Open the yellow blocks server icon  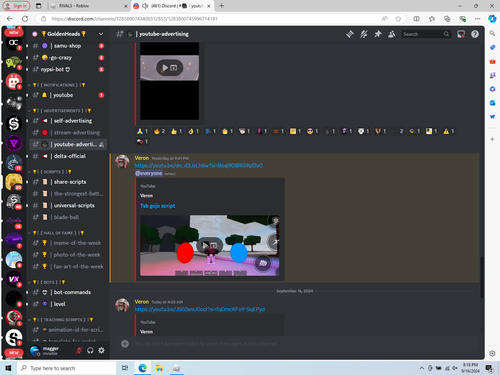coord(14,182)
